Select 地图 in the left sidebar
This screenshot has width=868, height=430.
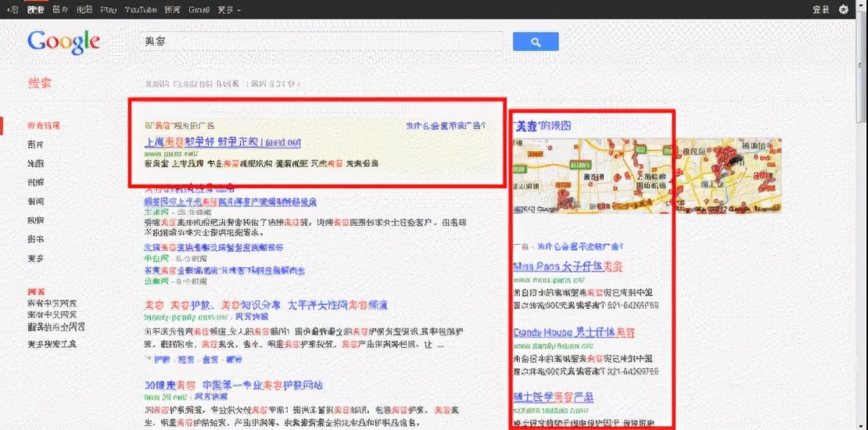click(35, 163)
